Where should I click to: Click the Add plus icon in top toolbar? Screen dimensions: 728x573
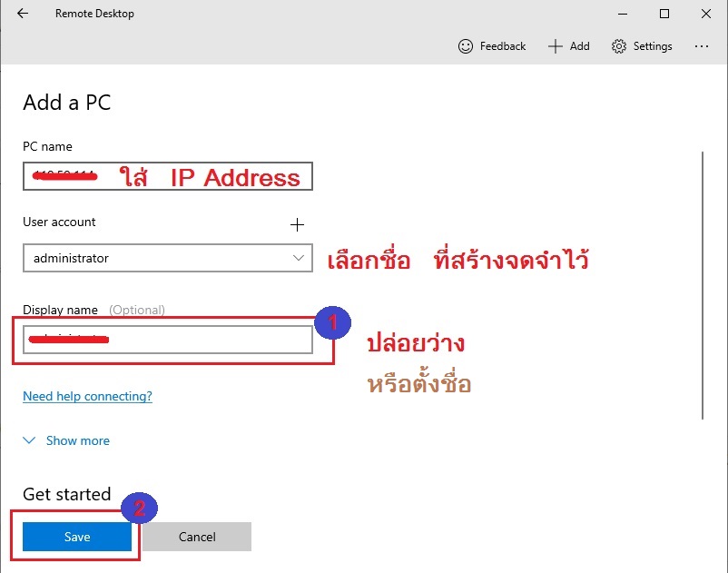(x=556, y=46)
